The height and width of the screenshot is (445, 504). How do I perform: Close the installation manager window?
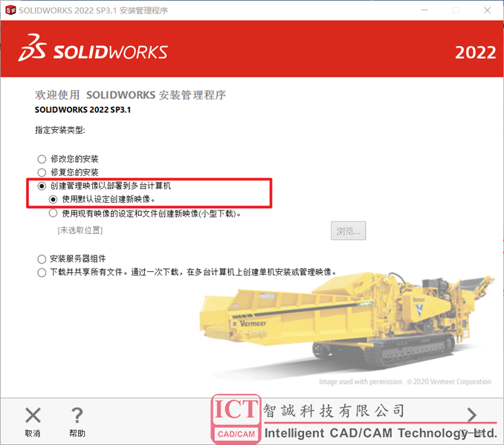click(x=488, y=10)
